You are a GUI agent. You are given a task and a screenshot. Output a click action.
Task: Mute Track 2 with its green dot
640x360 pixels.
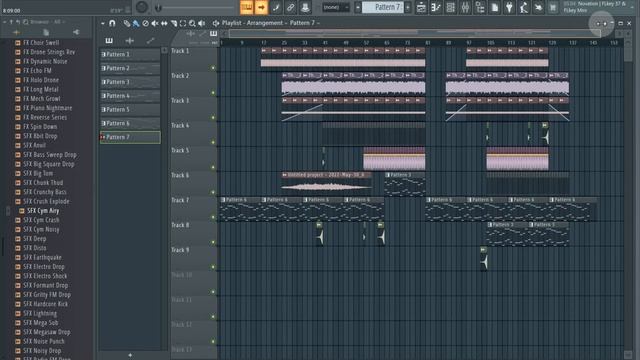tap(213, 93)
